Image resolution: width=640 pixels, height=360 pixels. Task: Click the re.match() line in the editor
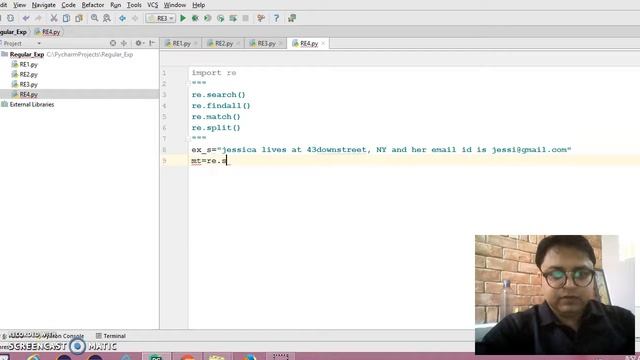click(216, 117)
